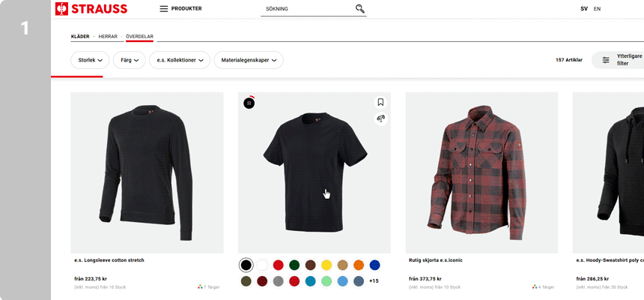The image size is (644, 300).
Task: Click the 7 färger colors icon under Longsleeve
Action: tap(201, 286)
